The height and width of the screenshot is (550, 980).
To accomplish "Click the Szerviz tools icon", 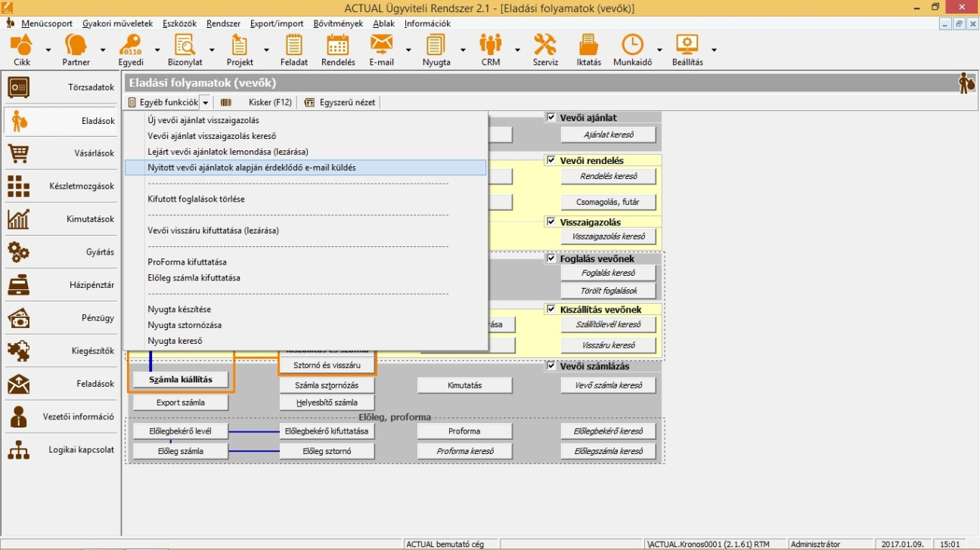I will pyautogui.click(x=544, y=46).
